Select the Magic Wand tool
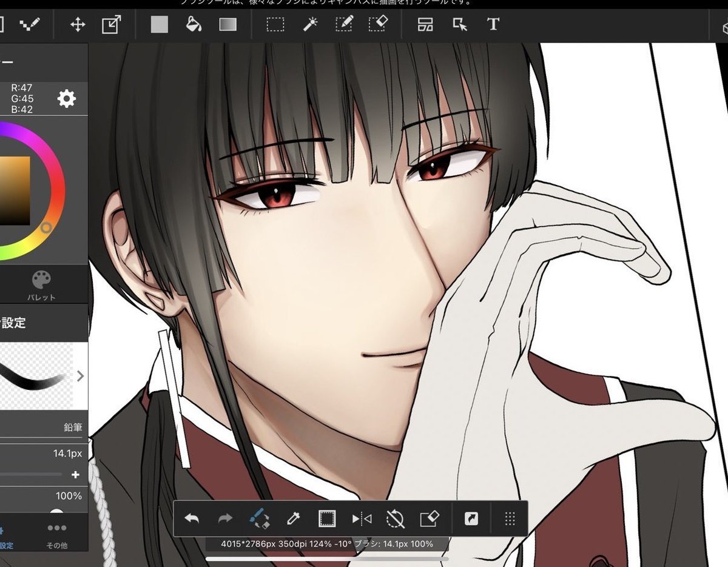 (310, 25)
